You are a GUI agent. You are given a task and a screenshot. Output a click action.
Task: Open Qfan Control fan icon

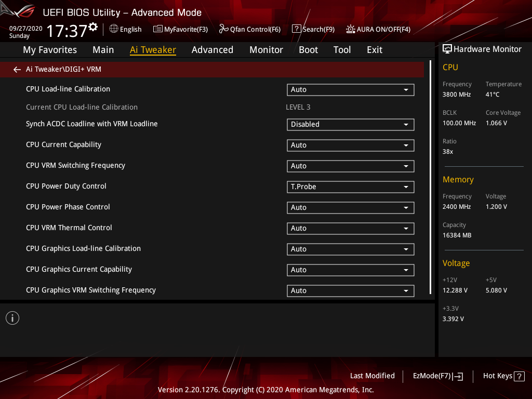223,29
